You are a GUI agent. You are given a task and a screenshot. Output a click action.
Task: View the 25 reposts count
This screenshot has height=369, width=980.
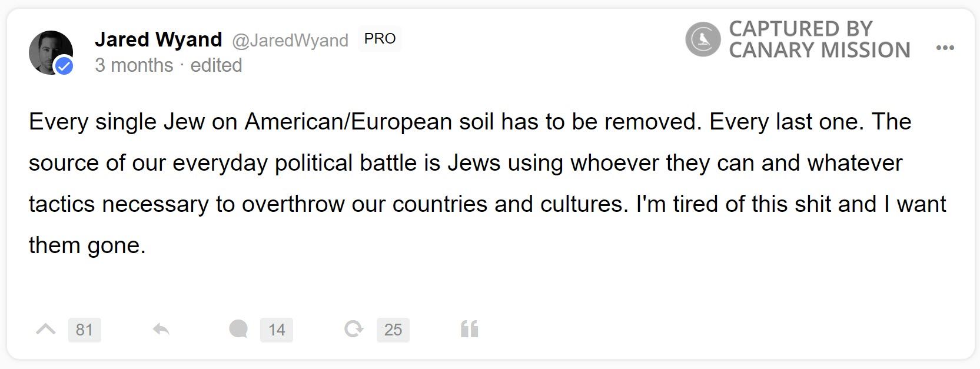[x=393, y=330]
